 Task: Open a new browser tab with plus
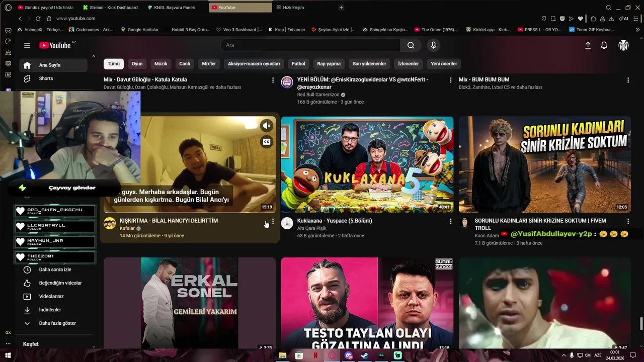(x=341, y=8)
